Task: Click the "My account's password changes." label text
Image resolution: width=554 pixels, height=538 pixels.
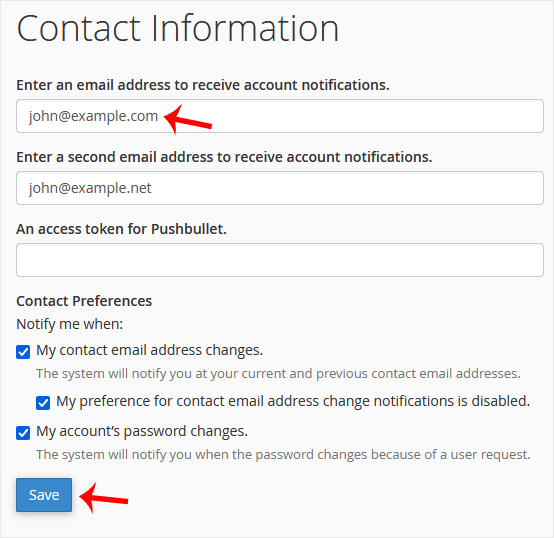Action: click(x=142, y=431)
